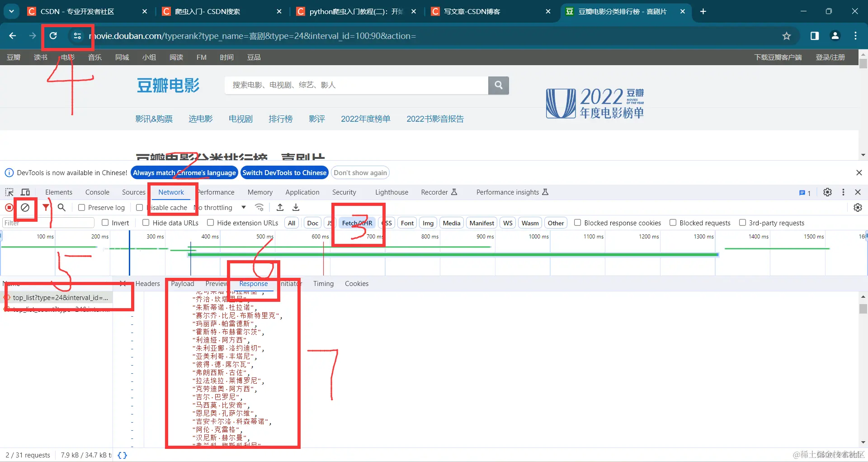Image resolution: width=868 pixels, height=462 pixels.
Task: Enable Blocked response cookies filter
Action: coord(577,223)
